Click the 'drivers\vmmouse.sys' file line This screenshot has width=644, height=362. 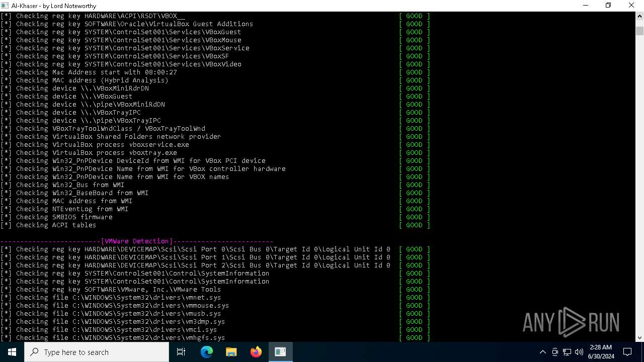tap(115, 306)
